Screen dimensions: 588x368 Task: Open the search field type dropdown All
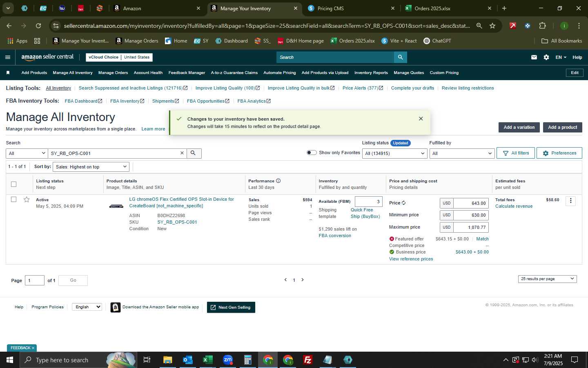pyautogui.click(x=27, y=153)
